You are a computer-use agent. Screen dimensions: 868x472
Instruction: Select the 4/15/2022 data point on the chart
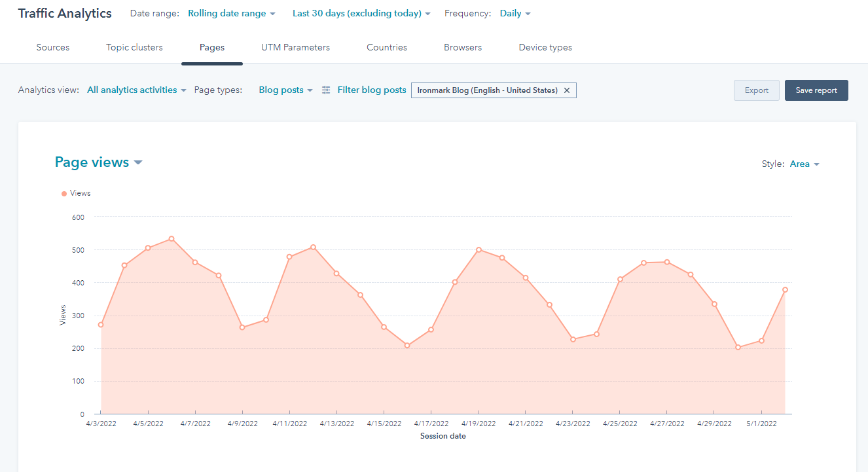click(384, 327)
